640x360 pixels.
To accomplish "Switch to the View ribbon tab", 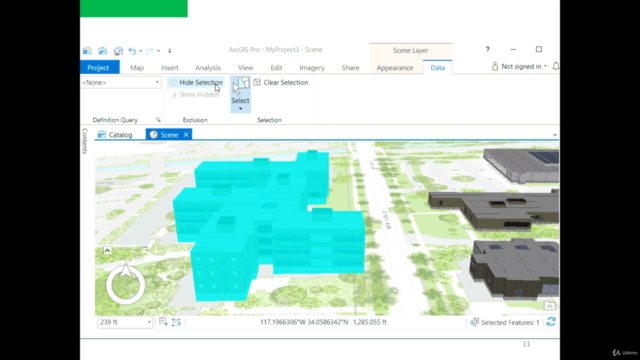I will [x=245, y=68].
